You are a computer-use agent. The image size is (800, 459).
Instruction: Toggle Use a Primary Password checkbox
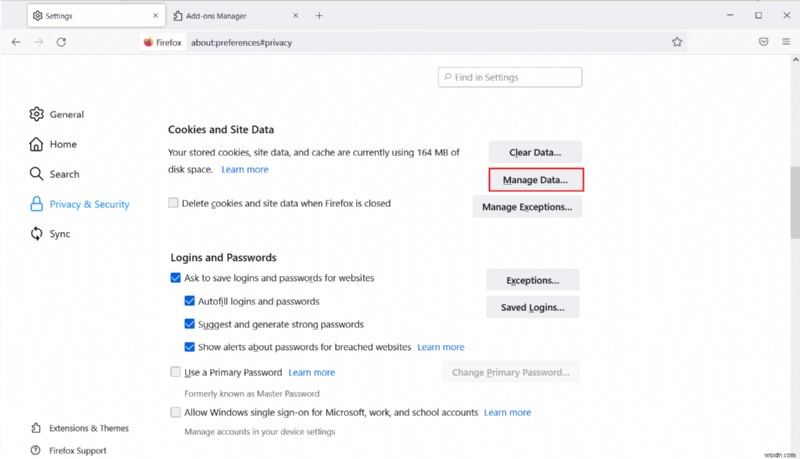pyautogui.click(x=176, y=372)
